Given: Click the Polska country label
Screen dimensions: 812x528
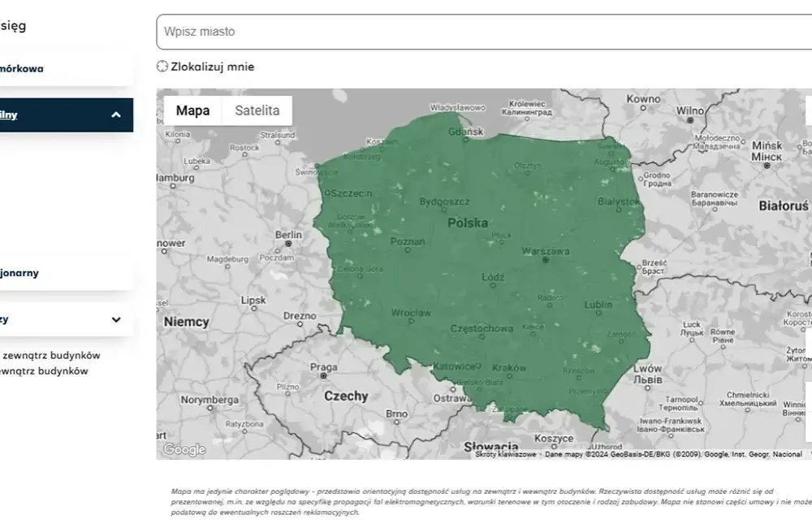Looking at the screenshot, I should (468, 223).
